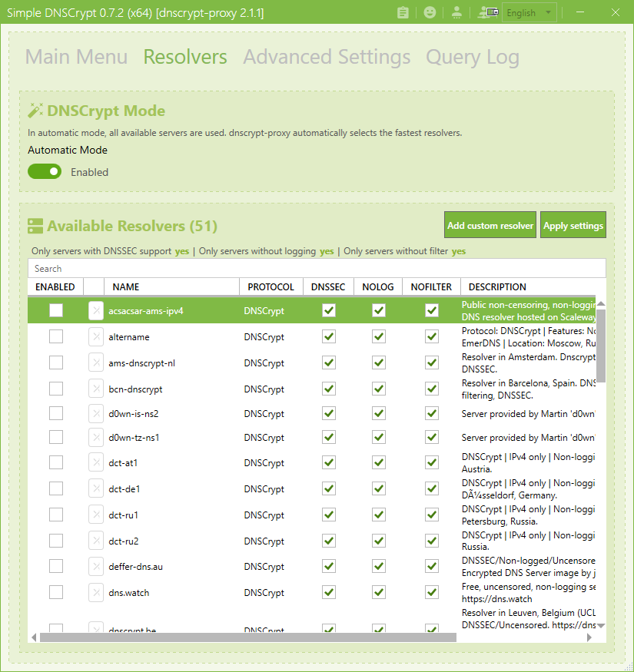Sort by the NOFILTER column header
Screen dimensions: 634x672
pyautogui.click(x=432, y=286)
